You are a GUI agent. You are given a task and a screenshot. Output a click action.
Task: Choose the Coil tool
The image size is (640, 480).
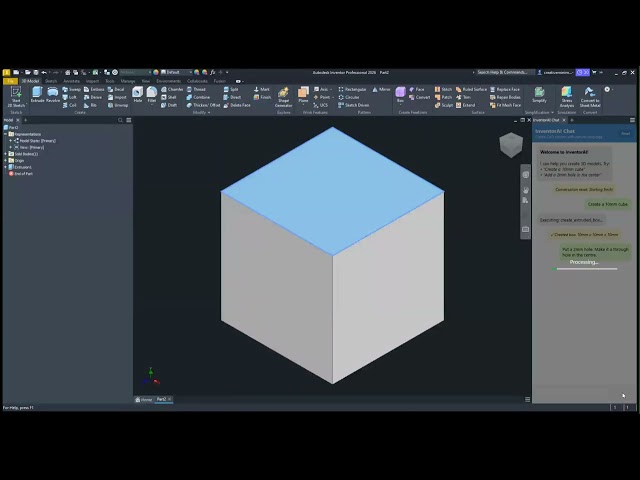pyautogui.click(x=70, y=105)
